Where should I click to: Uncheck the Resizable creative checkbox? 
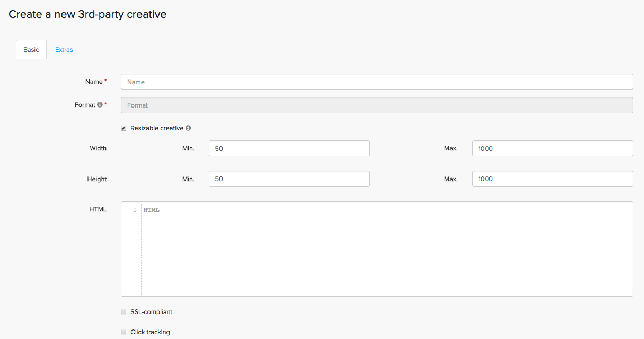[123, 128]
